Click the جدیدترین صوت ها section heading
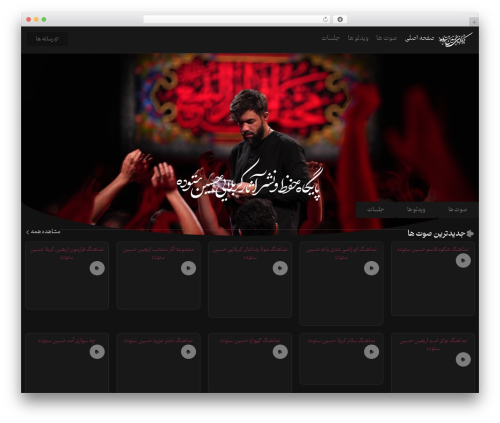Viewport: 500px width, 423px height. [436, 234]
